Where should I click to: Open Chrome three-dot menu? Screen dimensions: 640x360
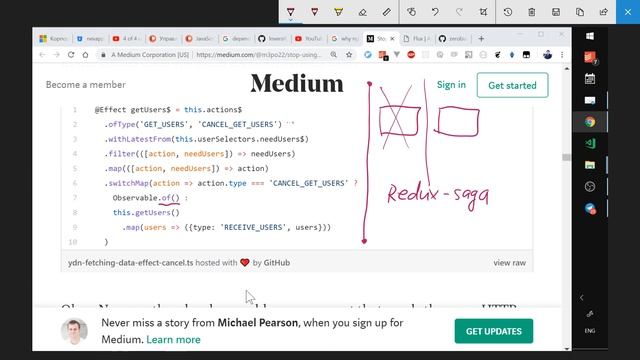pos(562,55)
